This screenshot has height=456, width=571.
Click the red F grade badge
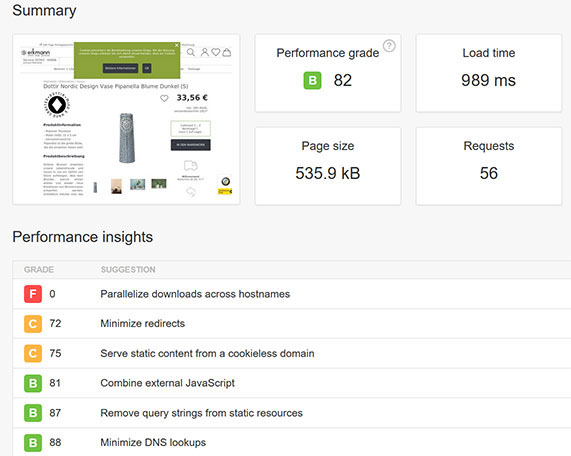33,294
